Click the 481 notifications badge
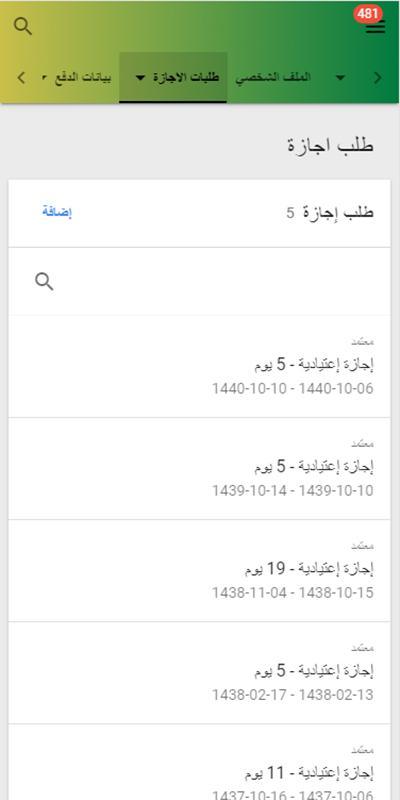This screenshot has width=400, height=800. [368, 14]
